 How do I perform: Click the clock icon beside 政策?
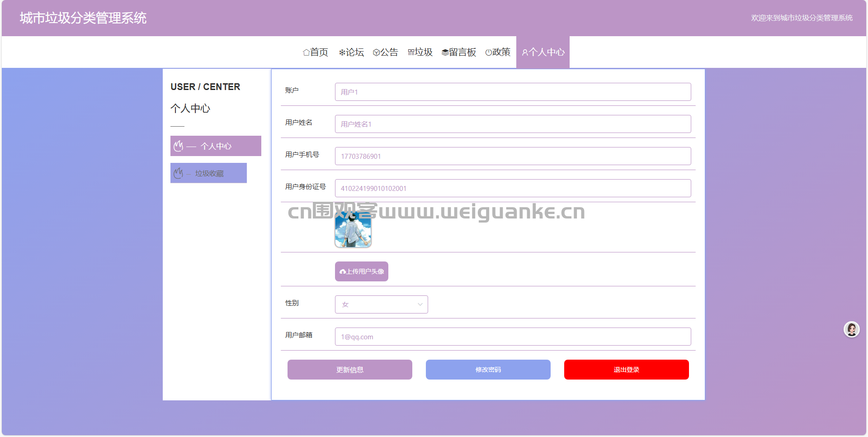[488, 52]
